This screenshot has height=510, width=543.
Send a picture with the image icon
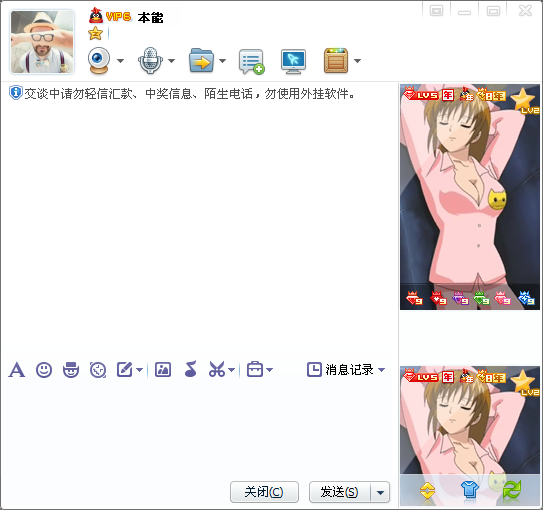(x=163, y=369)
